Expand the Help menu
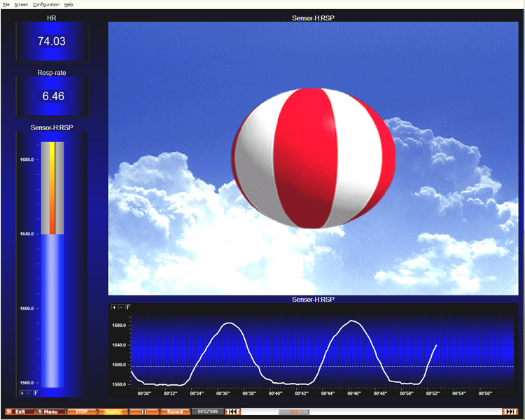Screen dimensions: 525x420 tap(69, 4)
